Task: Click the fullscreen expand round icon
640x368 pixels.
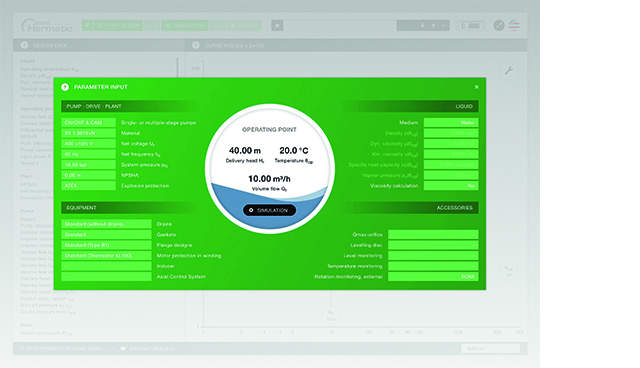Action: (499, 25)
